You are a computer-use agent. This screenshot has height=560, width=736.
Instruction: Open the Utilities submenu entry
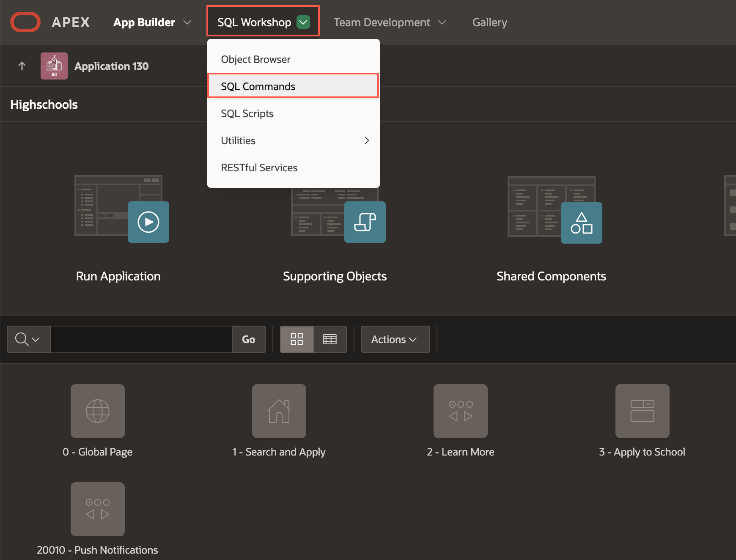pyautogui.click(x=294, y=140)
